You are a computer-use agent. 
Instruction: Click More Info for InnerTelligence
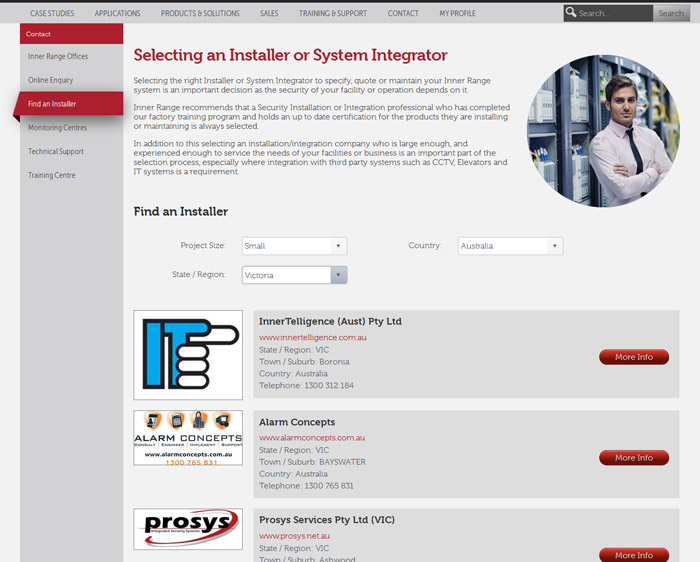633,357
